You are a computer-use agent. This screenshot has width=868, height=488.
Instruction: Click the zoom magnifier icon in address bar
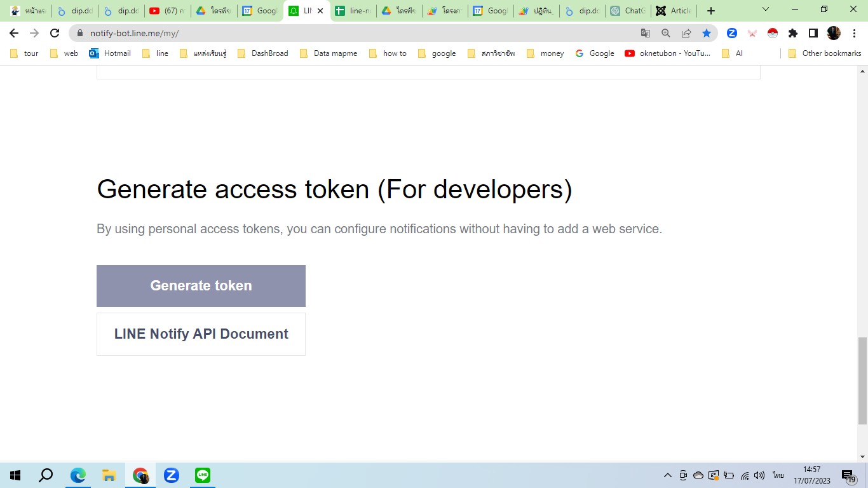point(666,33)
